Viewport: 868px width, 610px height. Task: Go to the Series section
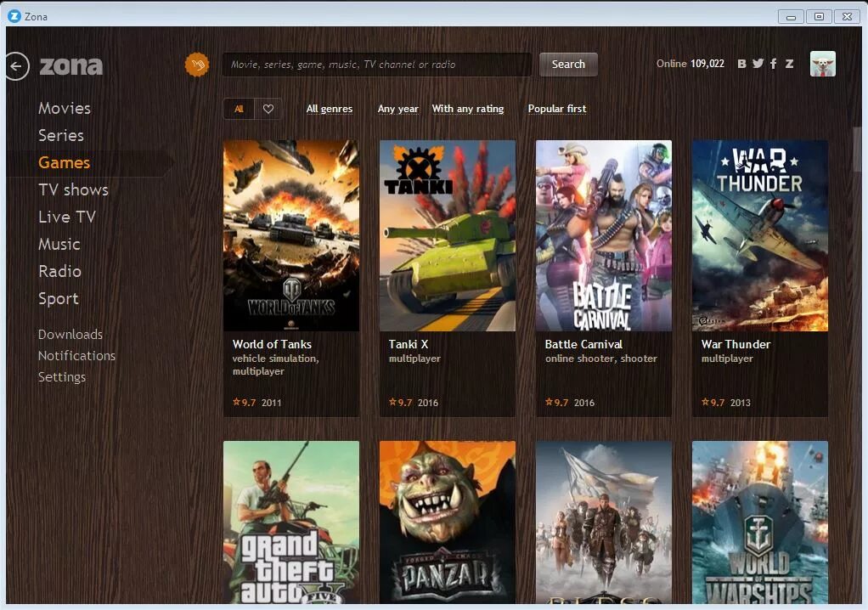[x=61, y=136]
